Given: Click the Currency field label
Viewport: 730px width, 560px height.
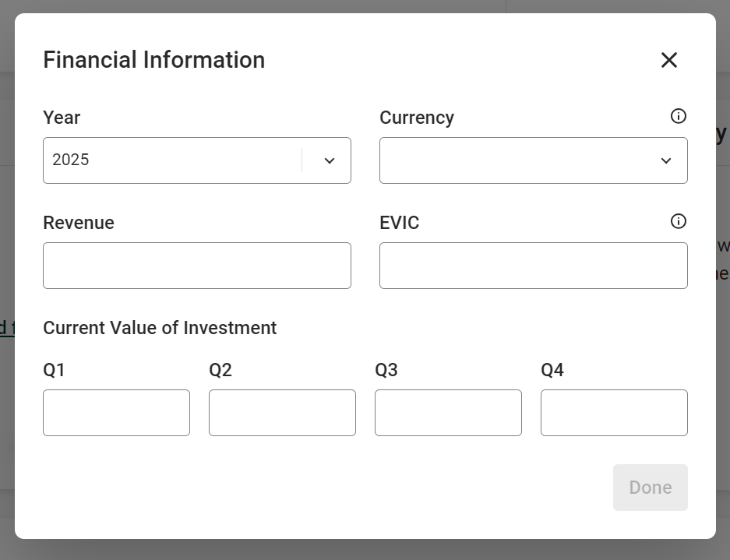Looking at the screenshot, I should point(417,118).
